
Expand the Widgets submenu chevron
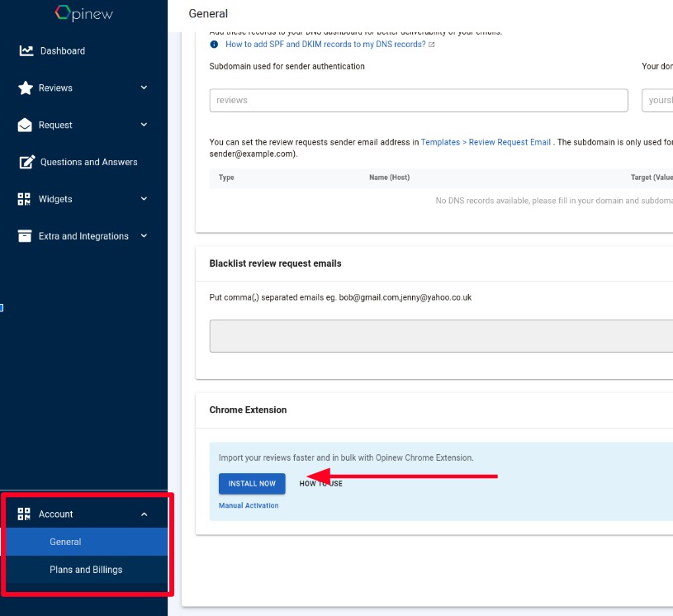click(144, 199)
